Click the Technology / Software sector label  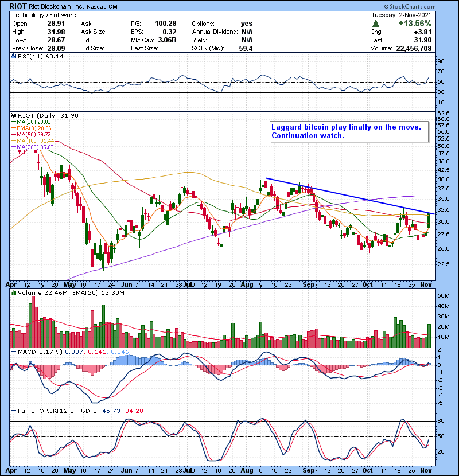click(44, 15)
